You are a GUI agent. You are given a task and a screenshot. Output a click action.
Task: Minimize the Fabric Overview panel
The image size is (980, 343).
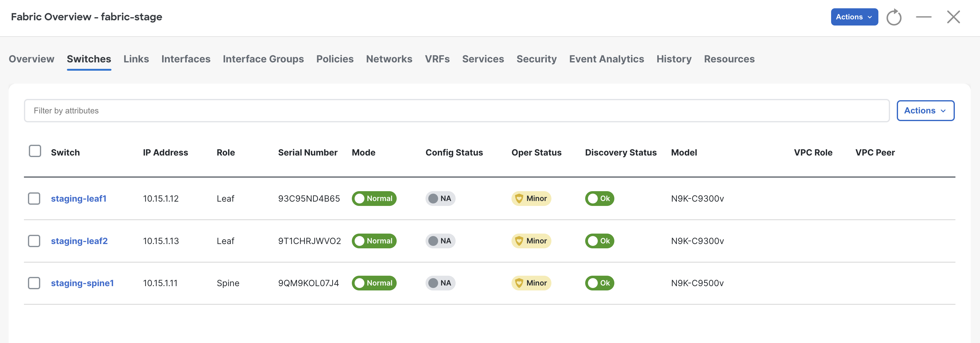pos(923,17)
